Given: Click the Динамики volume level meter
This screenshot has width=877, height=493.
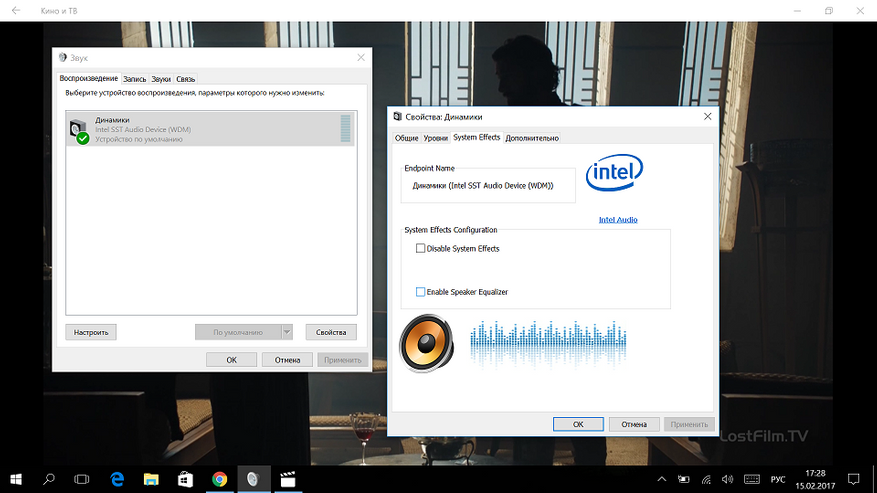Looking at the screenshot, I should tap(345, 129).
